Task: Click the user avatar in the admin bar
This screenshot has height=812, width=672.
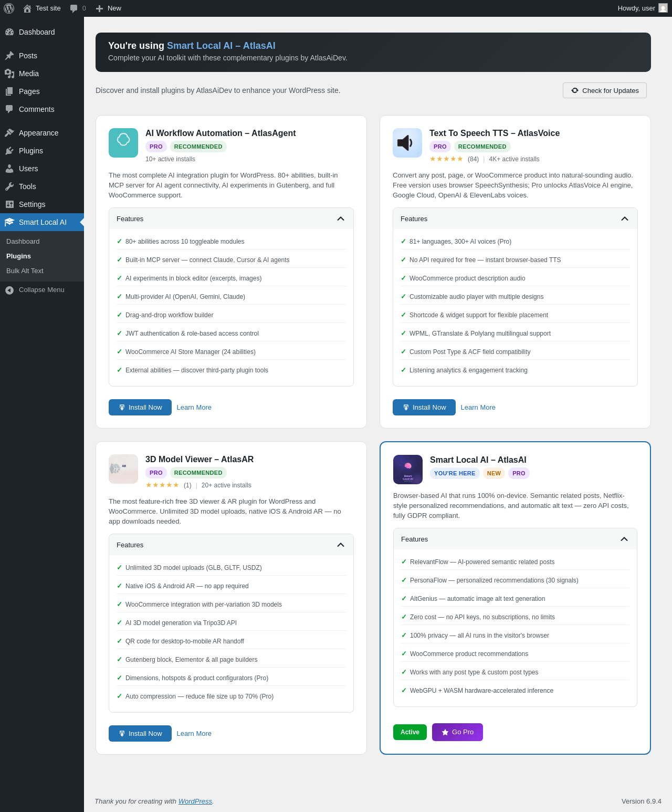Action: coord(663,8)
